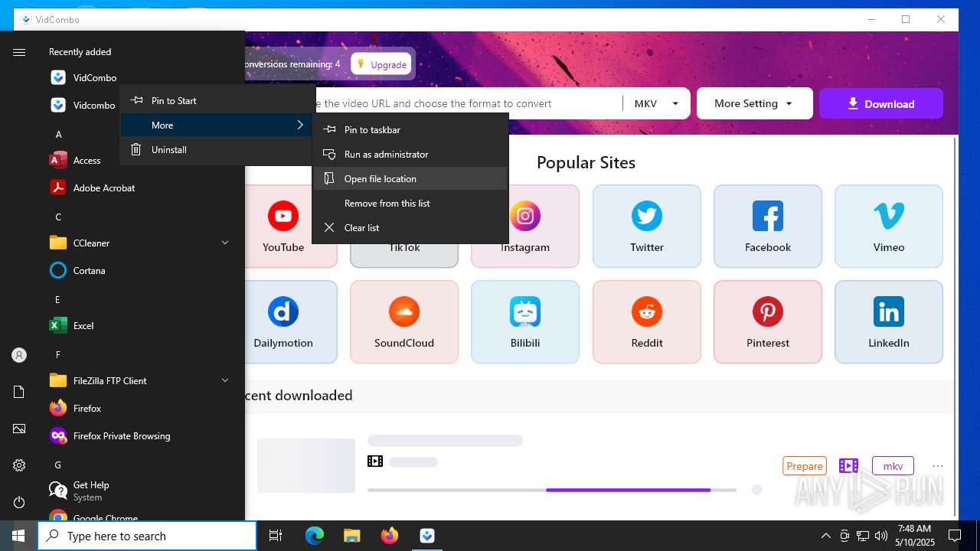Click the purple Download button
The image size is (980, 551).
coord(881,103)
